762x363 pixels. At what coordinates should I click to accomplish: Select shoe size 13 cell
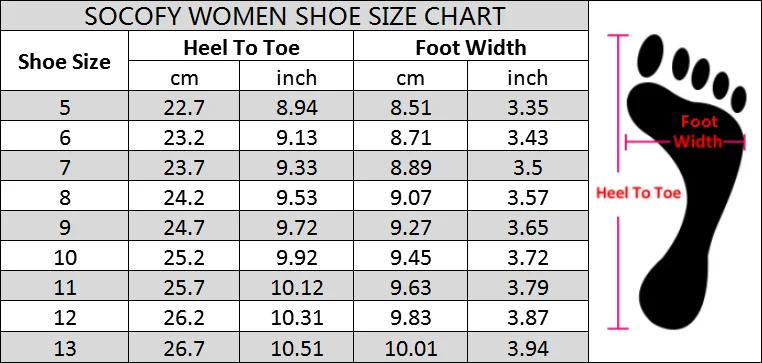[64, 348]
